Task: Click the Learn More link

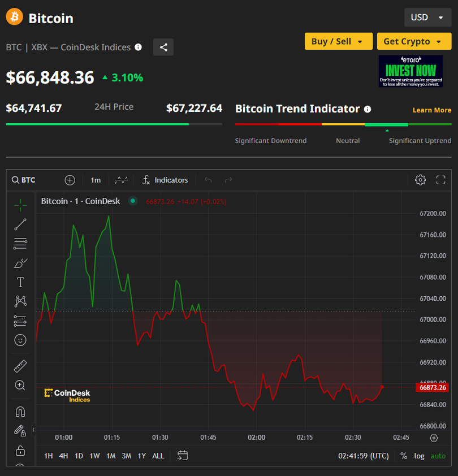Action: [431, 110]
